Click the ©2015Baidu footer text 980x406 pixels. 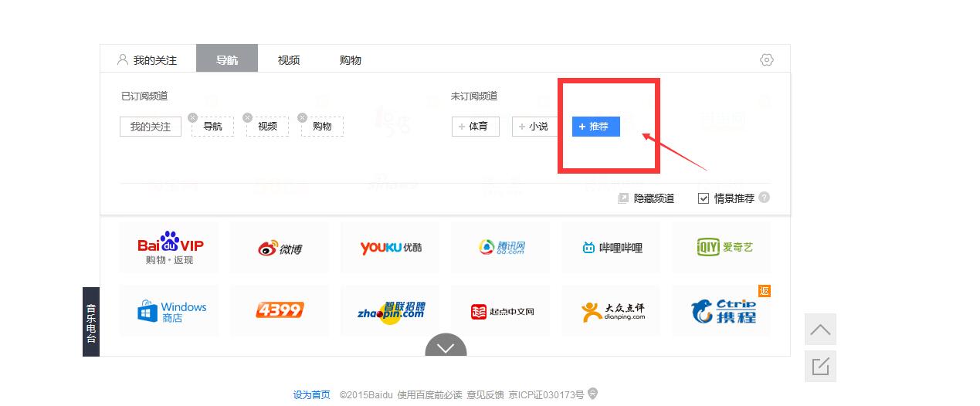(367, 394)
